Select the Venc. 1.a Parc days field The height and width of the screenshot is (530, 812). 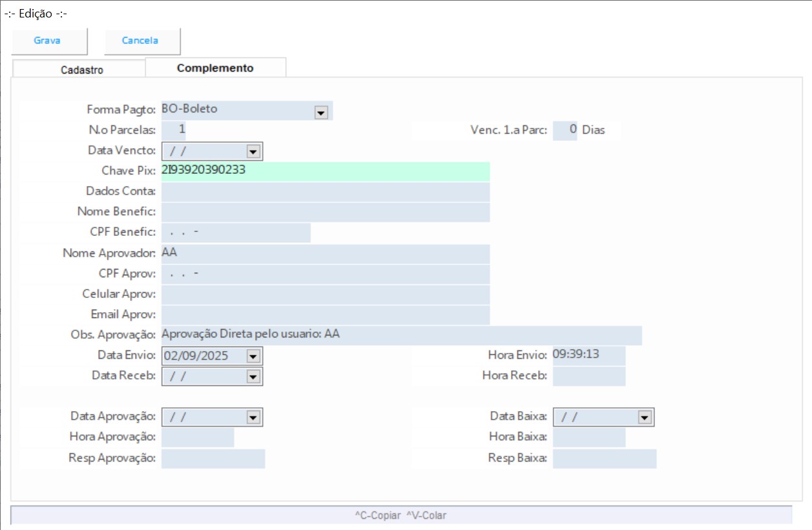pyautogui.click(x=565, y=130)
